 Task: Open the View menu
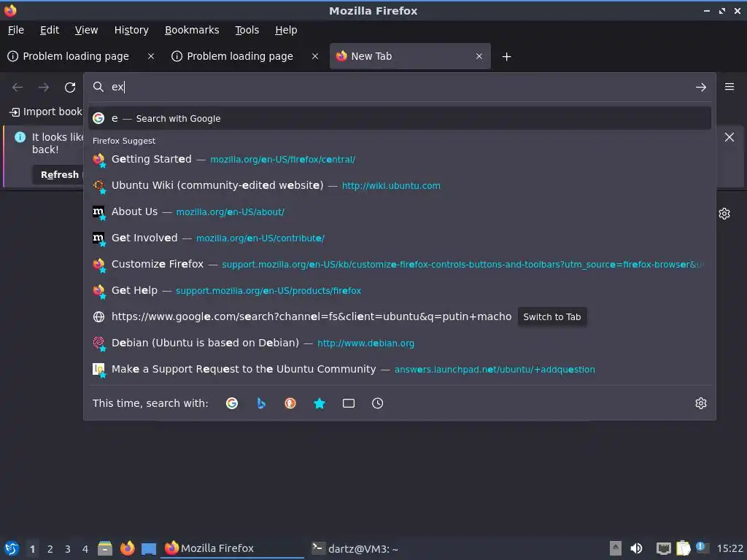click(x=86, y=30)
